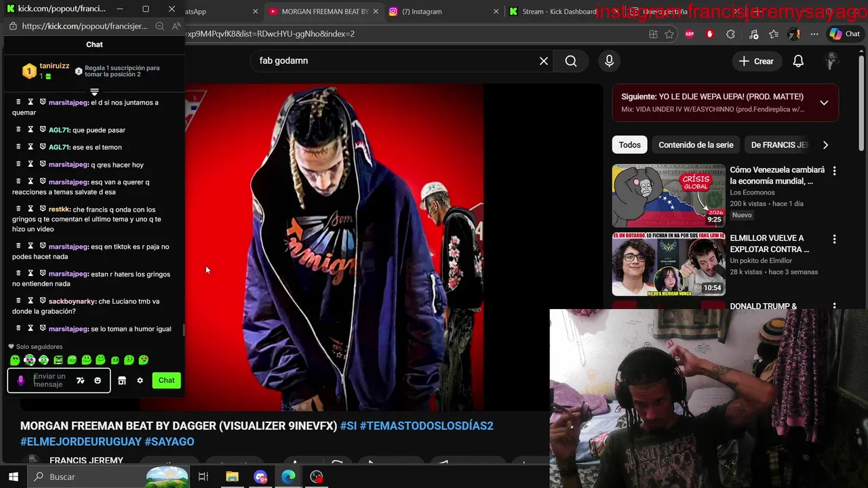Click the #ELMEJORDEURUGUAY hashtag link
This screenshot has width=868, height=488.
click(81, 442)
